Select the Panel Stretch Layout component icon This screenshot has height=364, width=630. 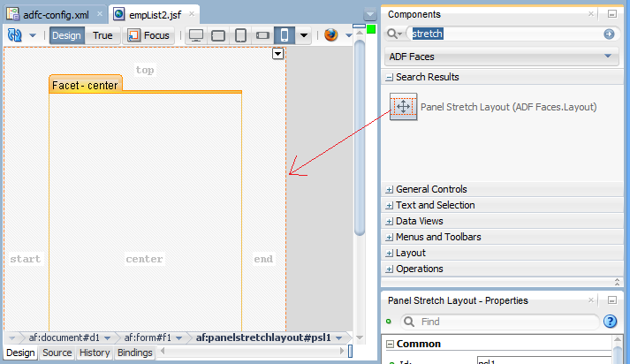click(404, 107)
